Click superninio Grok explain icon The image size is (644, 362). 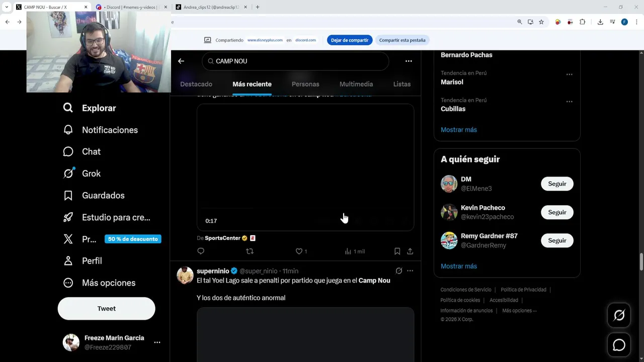(x=399, y=271)
